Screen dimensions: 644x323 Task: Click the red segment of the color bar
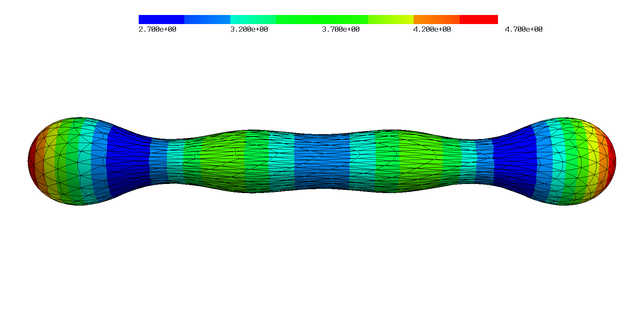click(x=479, y=20)
